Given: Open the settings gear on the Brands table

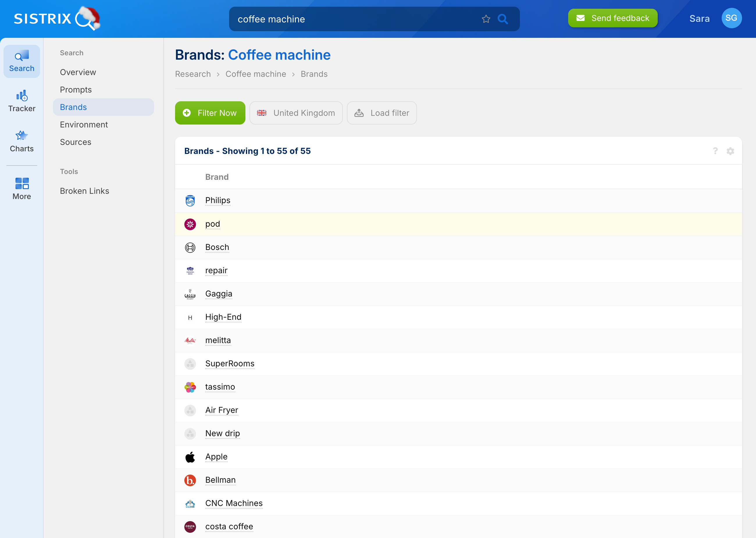Looking at the screenshot, I should [x=730, y=151].
